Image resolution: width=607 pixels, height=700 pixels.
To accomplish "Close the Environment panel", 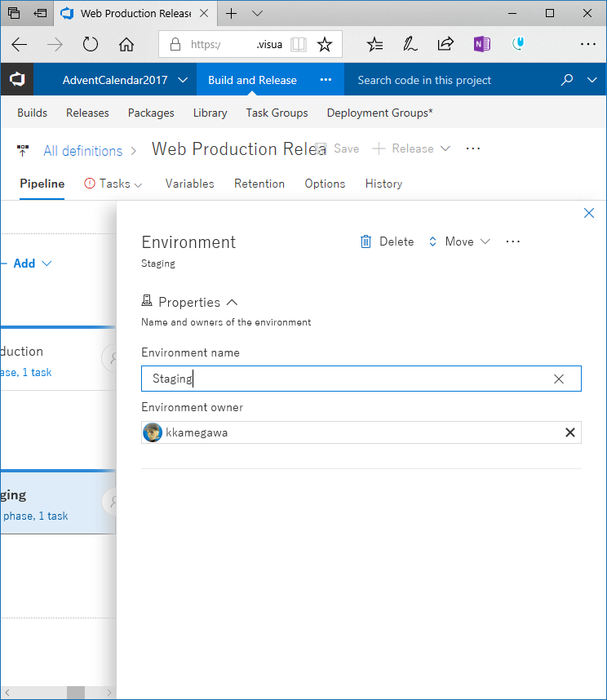I will [589, 213].
